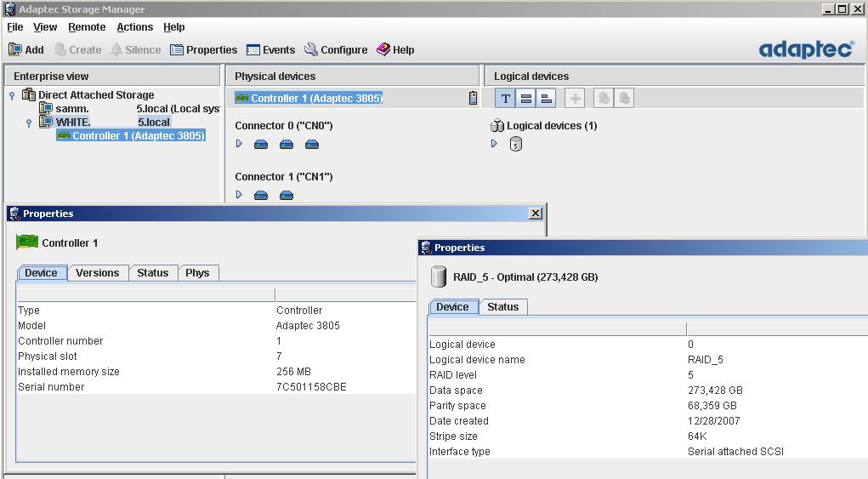Switch to the Versions tab
Screen dimensions: 868x479
98,273
